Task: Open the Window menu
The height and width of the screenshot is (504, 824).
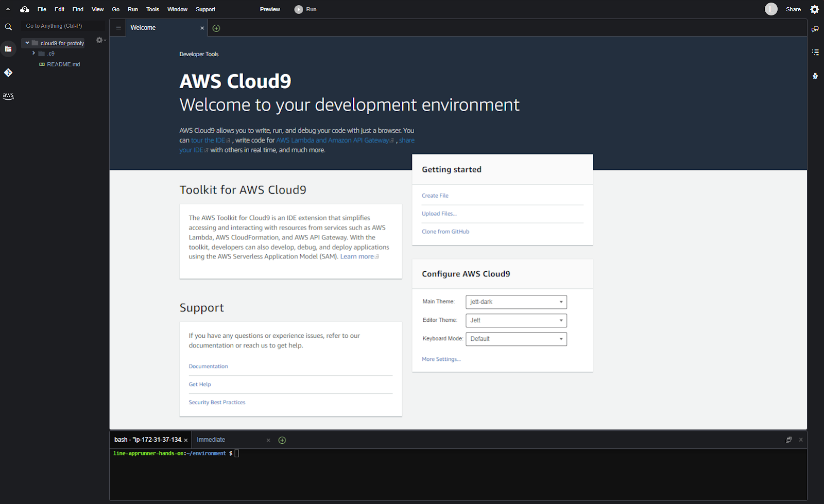Action: 177,9
